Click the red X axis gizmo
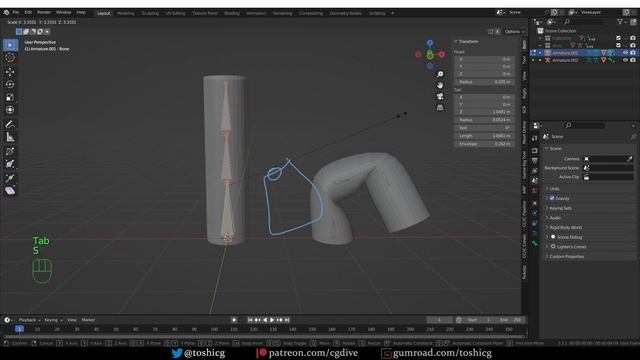 [442, 54]
